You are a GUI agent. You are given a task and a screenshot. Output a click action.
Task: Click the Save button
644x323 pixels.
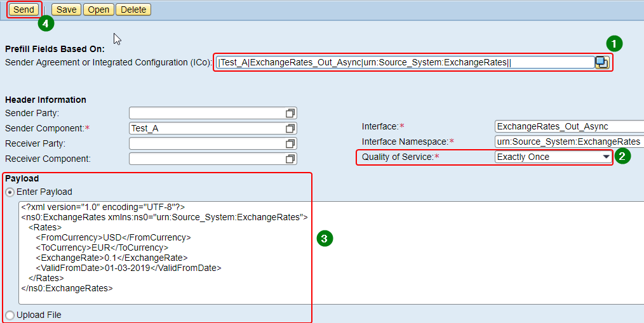pyautogui.click(x=67, y=10)
